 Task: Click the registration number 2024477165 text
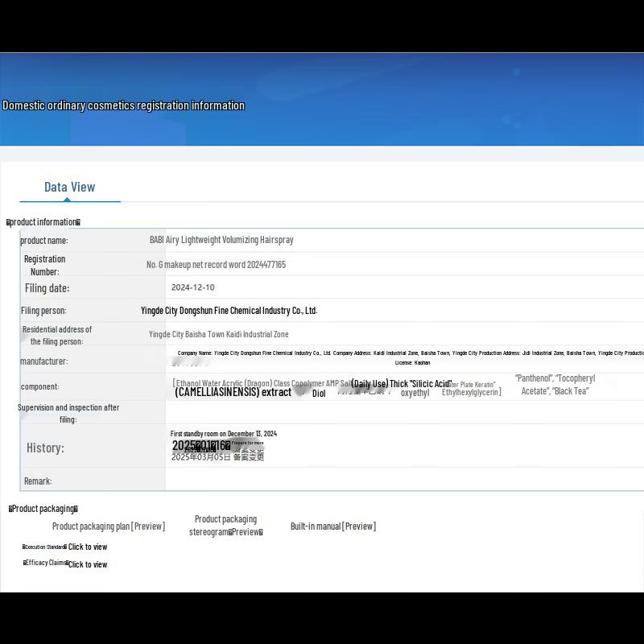click(x=216, y=265)
